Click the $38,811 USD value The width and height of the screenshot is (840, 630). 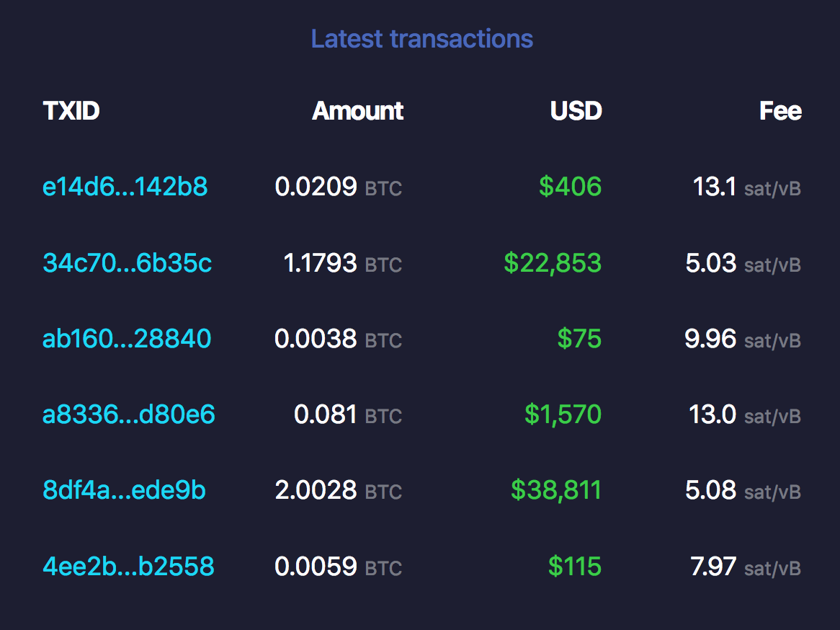(555, 490)
